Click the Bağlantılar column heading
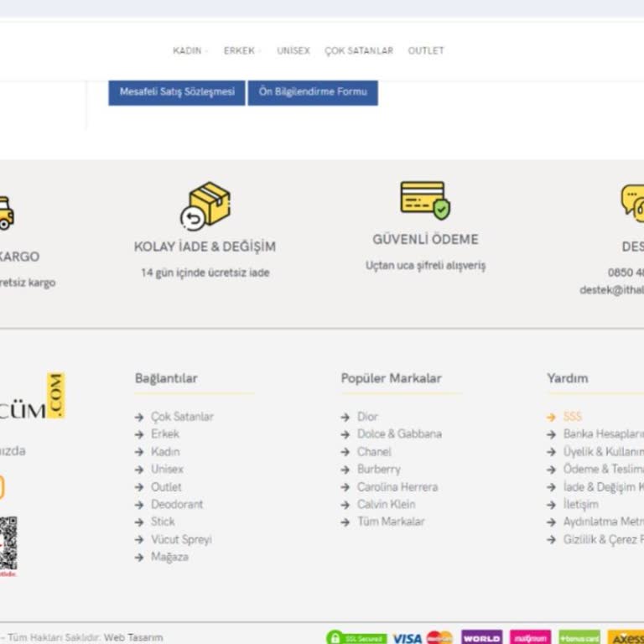The height and width of the screenshot is (644, 644). pyautogui.click(x=166, y=378)
